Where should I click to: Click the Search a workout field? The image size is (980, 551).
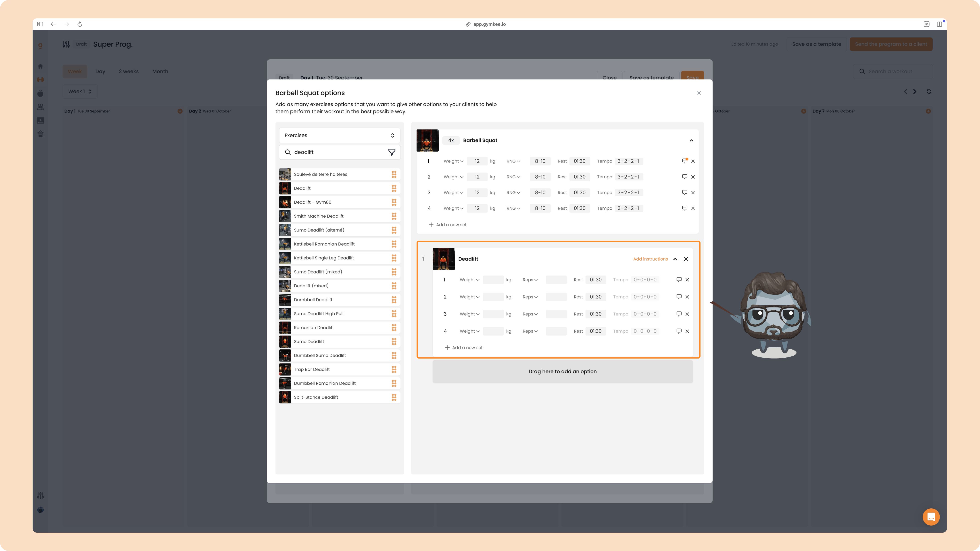(892, 71)
